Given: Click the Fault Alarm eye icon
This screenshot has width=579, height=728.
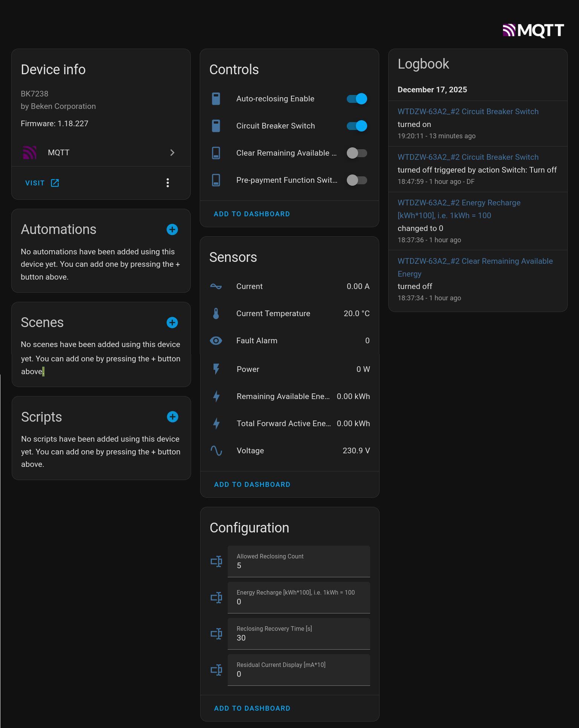Looking at the screenshot, I should (216, 341).
